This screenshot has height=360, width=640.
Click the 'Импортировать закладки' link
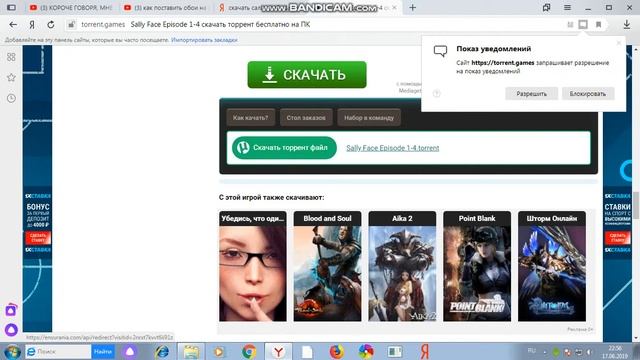pyautogui.click(x=204, y=40)
